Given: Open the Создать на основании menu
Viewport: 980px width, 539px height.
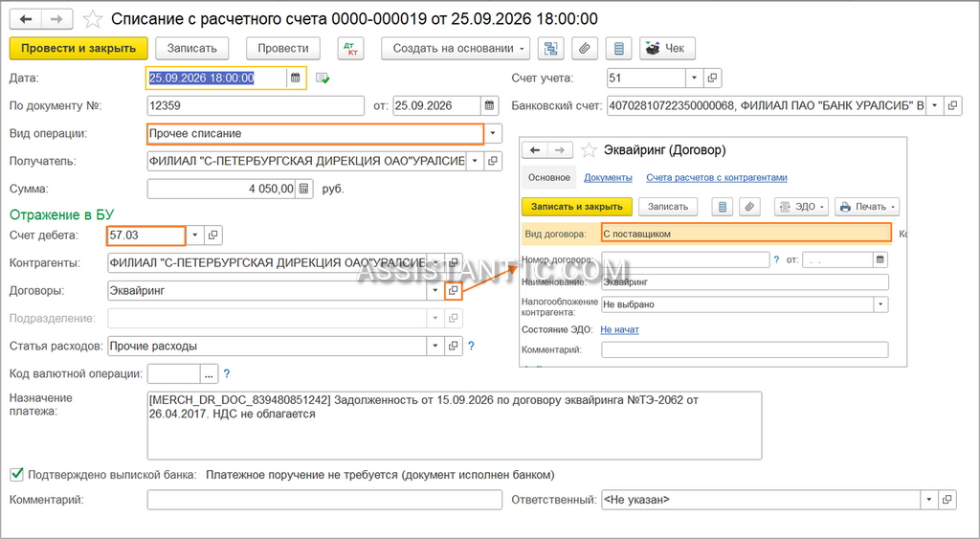Looking at the screenshot, I should [456, 48].
